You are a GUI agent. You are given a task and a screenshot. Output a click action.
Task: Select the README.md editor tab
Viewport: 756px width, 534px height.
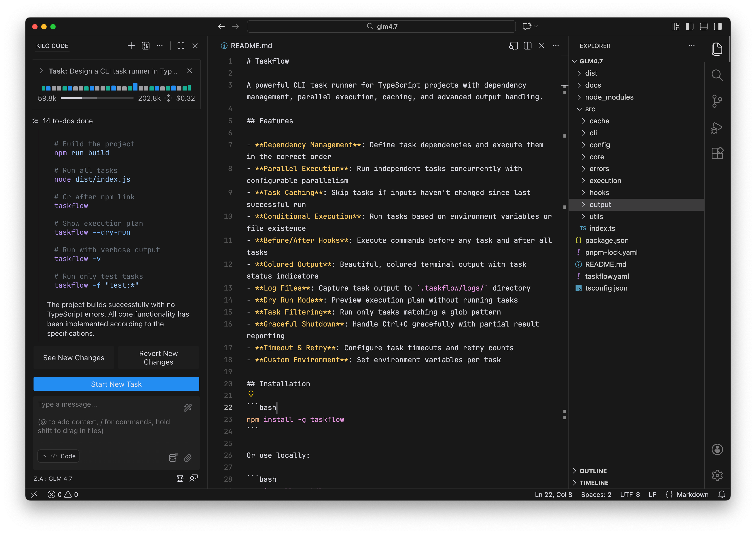251,46
